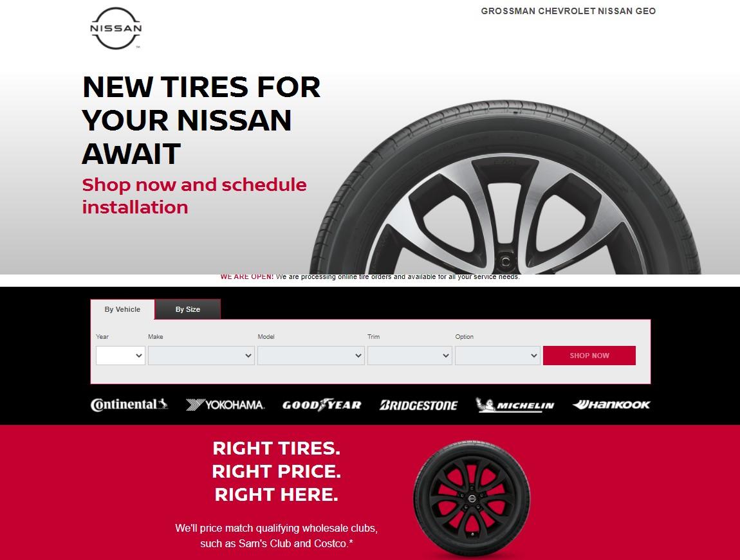740x560 pixels.
Task: Select the Continental brand logo
Action: click(129, 404)
